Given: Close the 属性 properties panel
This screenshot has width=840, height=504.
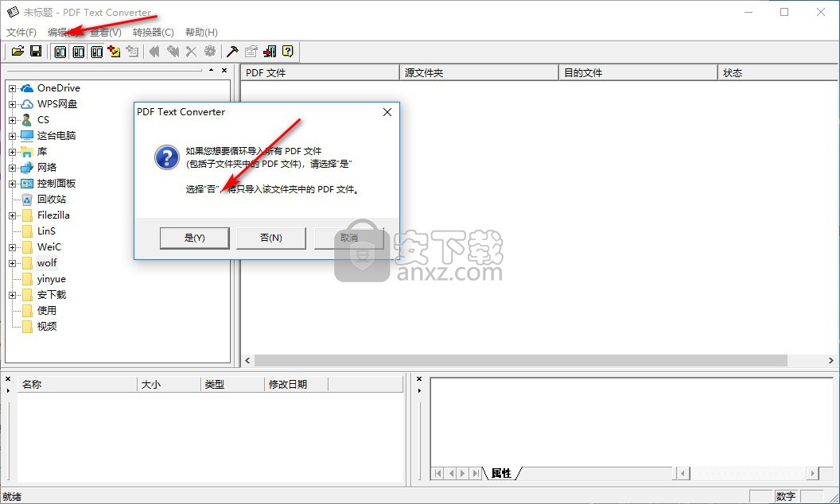Looking at the screenshot, I should (x=419, y=379).
